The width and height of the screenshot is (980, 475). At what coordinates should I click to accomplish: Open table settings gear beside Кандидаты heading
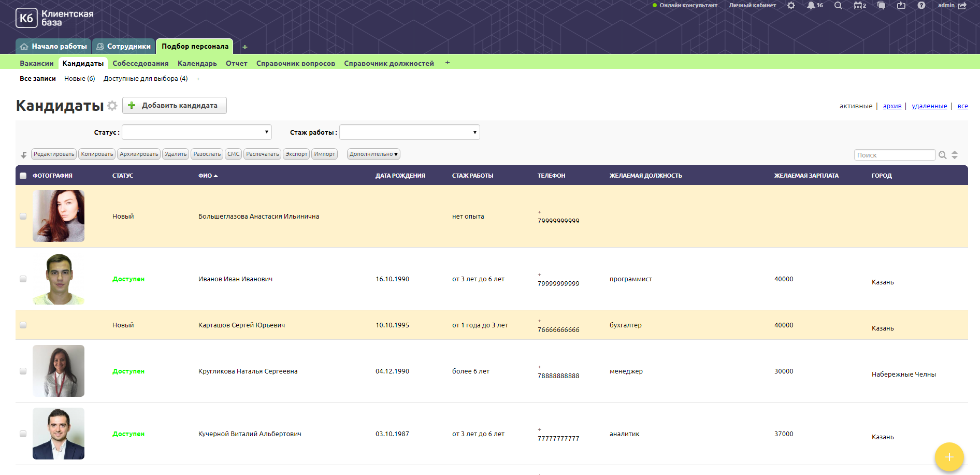pos(112,106)
